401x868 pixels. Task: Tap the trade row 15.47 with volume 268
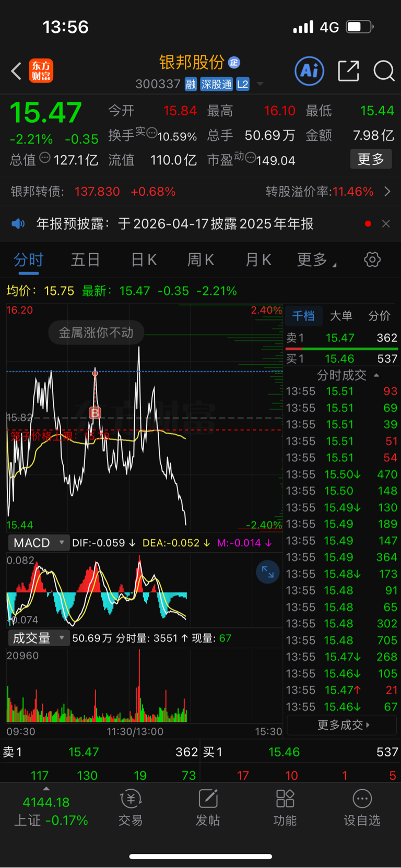coord(342,657)
